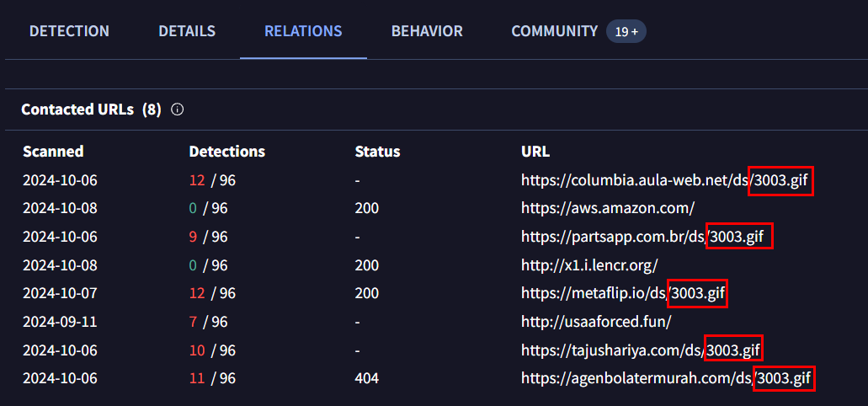
Task: Open the aws.amazon.com URL entry
Action: [608, 208]
